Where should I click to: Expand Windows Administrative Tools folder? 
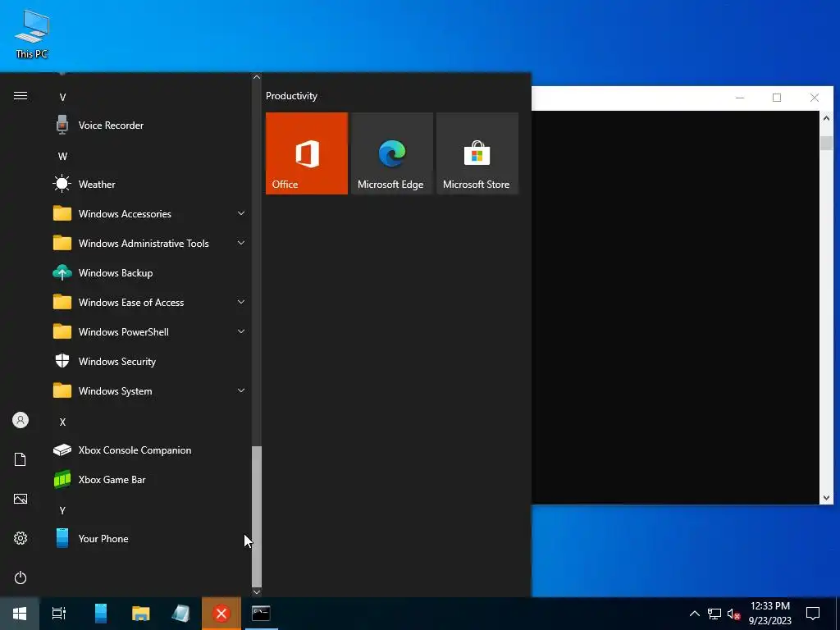[x=150, y=243]
